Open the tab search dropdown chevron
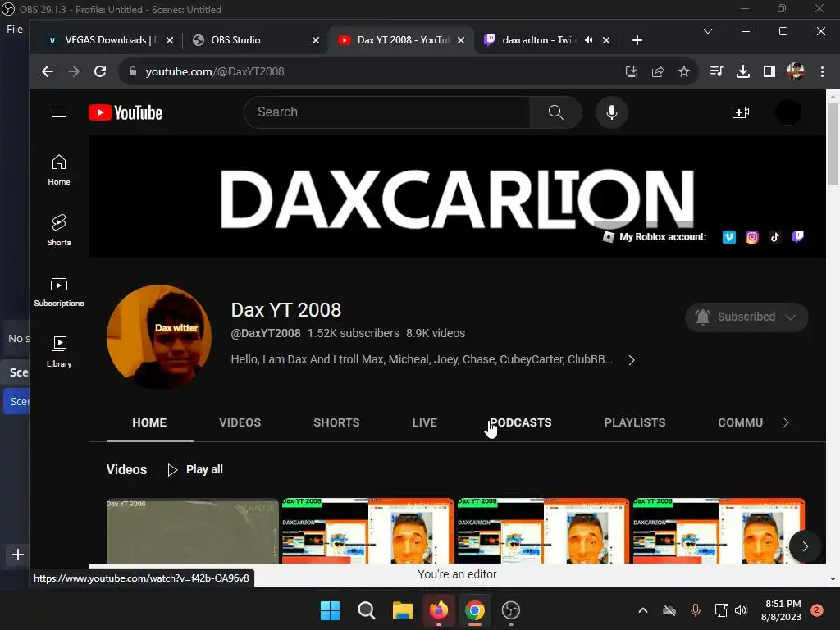Viewport: 840px width, 630px height. (708, 31)
